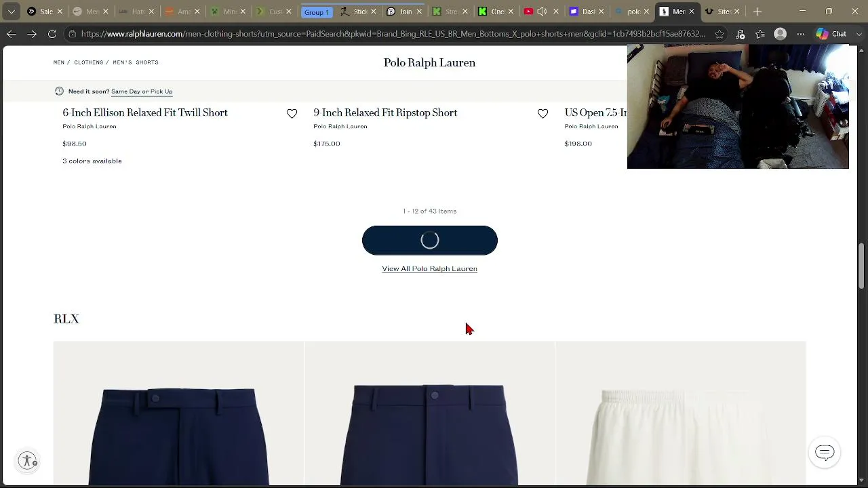The image size is (868, 488).
Task: Mute the YouTube tab's audio
Action: (x=542, y=12)
